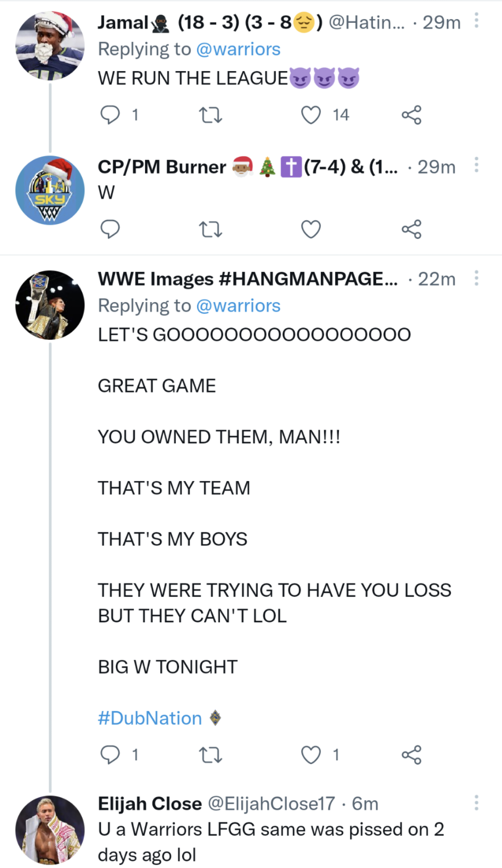Image resolution: width=502 pixels, height=868 pixels.
Task: Click the 29m timestamp on Jamal's tweet
Action: point(441,23)
